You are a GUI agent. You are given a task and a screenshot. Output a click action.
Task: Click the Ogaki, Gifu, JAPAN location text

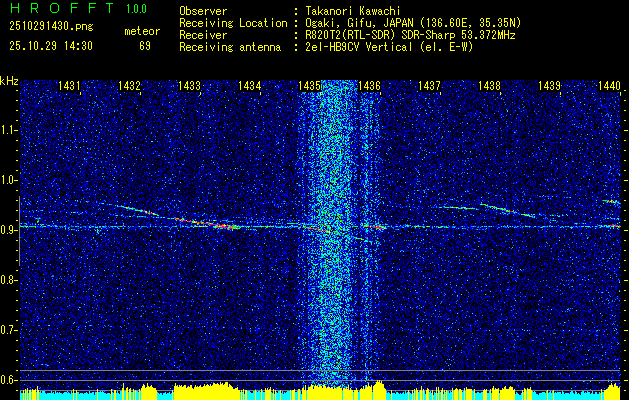413,23
